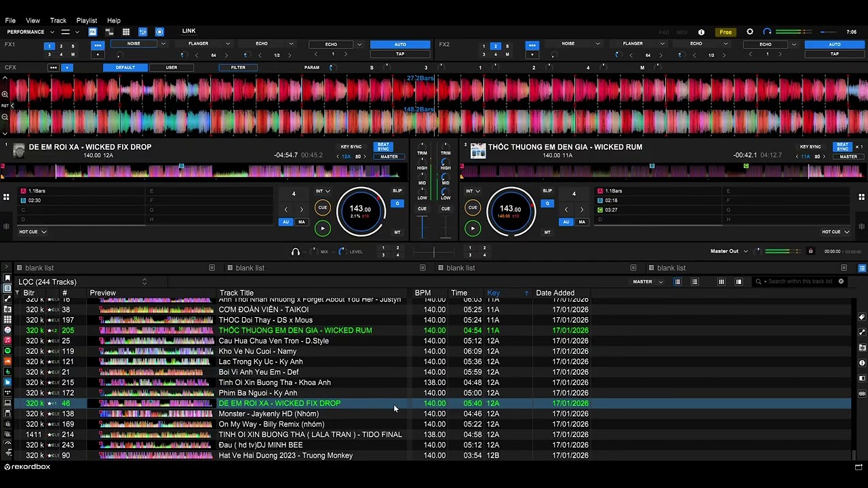This screenshot has height=488, width=868.
Task: Toggle the sampler deck panel icon
Action: [109, 32]
